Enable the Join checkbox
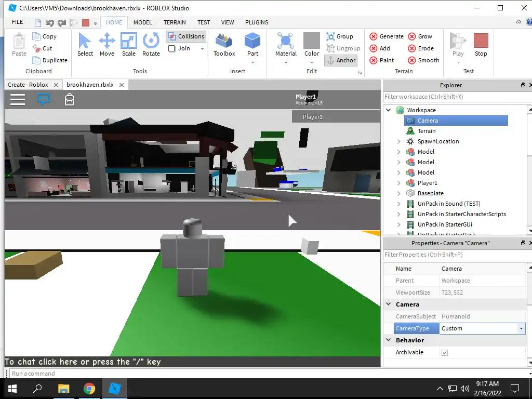The height and width of the screenshot is (399, 532). tap(171, 48)
